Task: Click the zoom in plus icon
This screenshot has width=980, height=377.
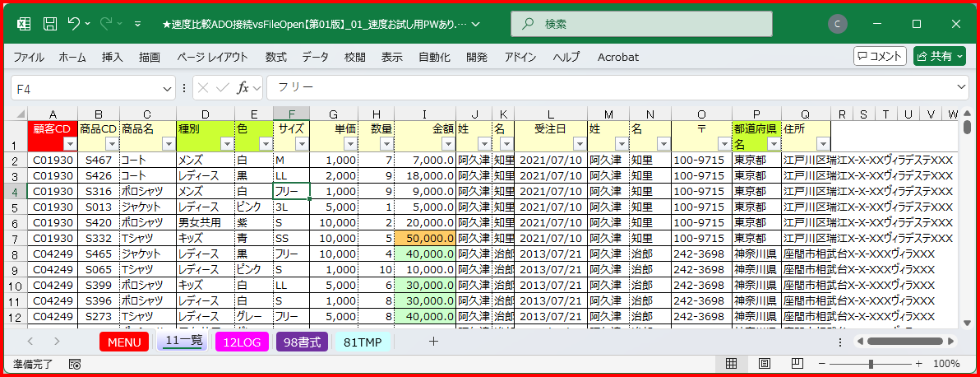Action: (918, 363)
